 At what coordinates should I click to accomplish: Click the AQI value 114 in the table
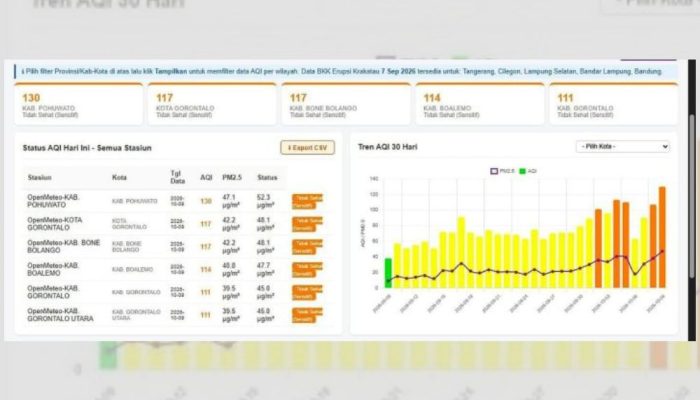tap(206, 270)
